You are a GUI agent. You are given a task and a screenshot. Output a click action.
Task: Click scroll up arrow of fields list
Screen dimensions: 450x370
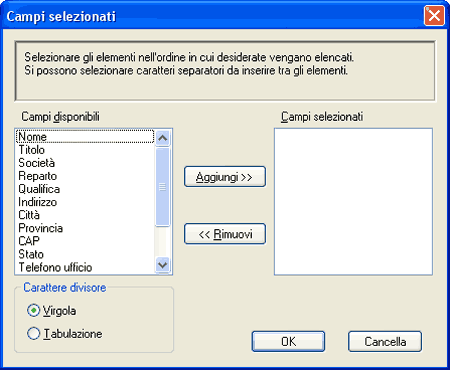pyautogui.click(x=163, y=138)
